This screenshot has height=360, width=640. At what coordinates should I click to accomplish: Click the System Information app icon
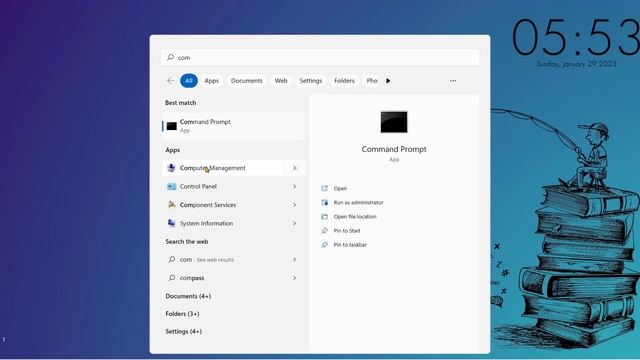pyautogui.click(x=171, y=223)
